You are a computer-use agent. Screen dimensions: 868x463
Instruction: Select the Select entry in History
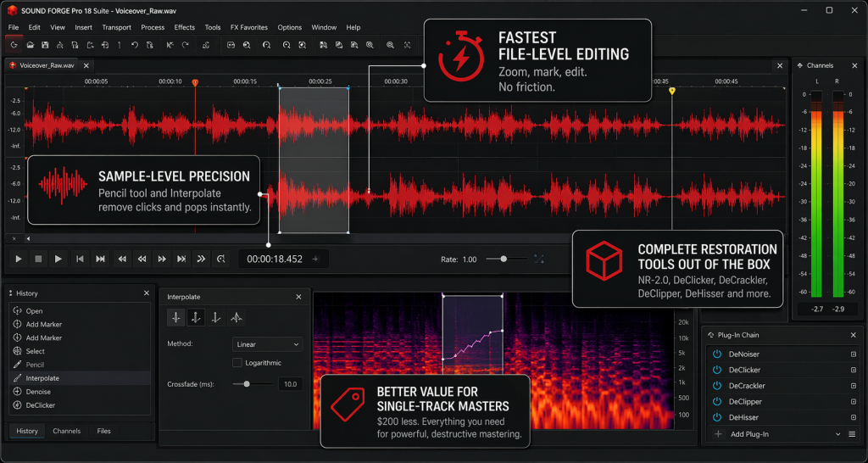point(80,351)
